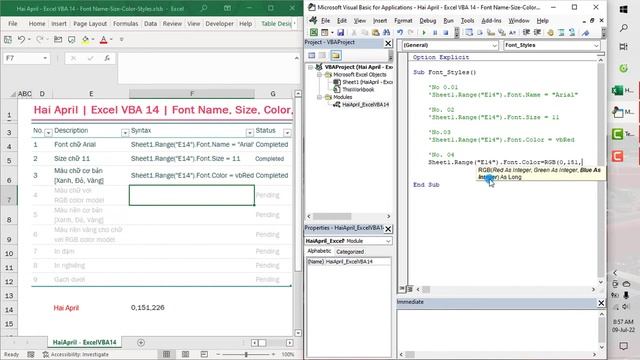Click the Zoom out minus button
Screen dimensions: 640x360
click(x=218, y=354)
